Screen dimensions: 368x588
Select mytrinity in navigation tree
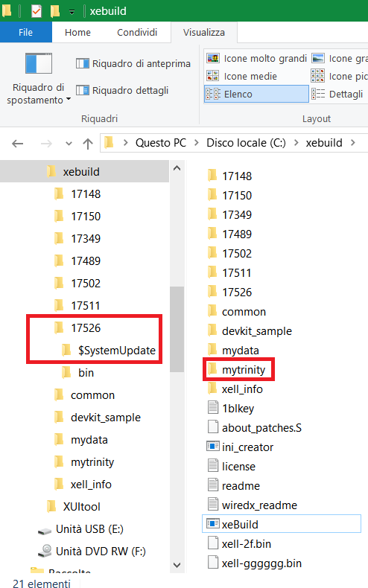point(84,462)
